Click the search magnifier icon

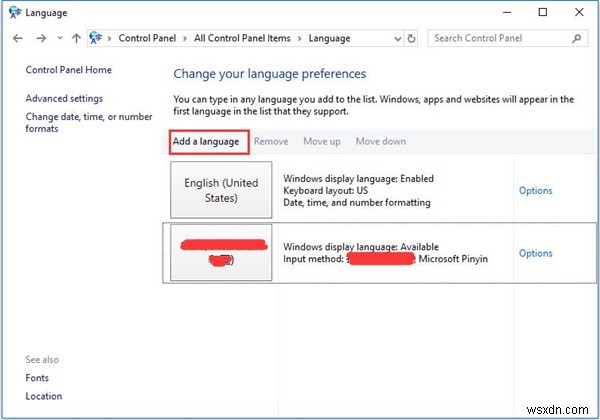coord(576,38)
